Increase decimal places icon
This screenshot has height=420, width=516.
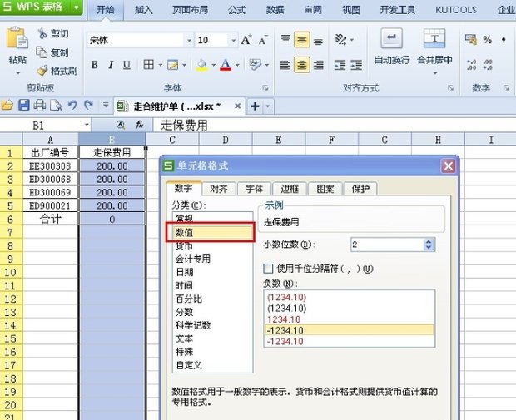(x=471, y=65)
